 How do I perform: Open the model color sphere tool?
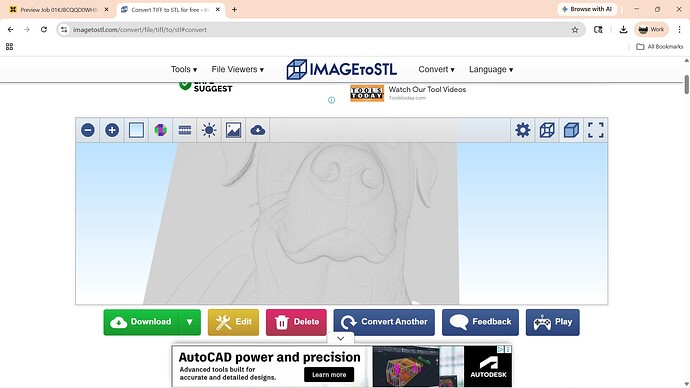[161, 130]
